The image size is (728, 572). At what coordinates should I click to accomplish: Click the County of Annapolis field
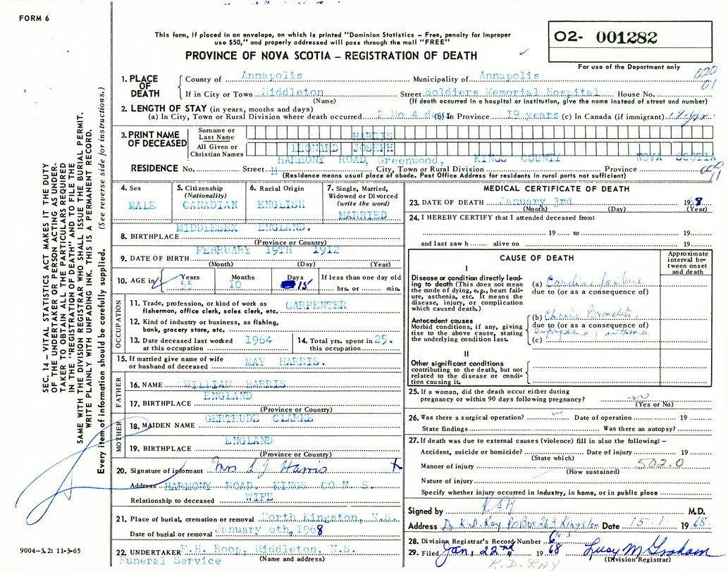coord(271,75)
